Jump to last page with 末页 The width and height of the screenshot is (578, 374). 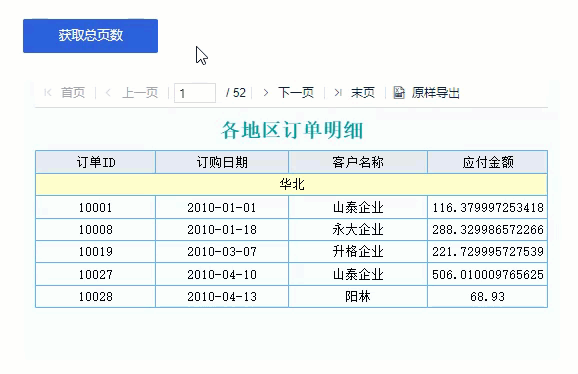pos(363,92)
